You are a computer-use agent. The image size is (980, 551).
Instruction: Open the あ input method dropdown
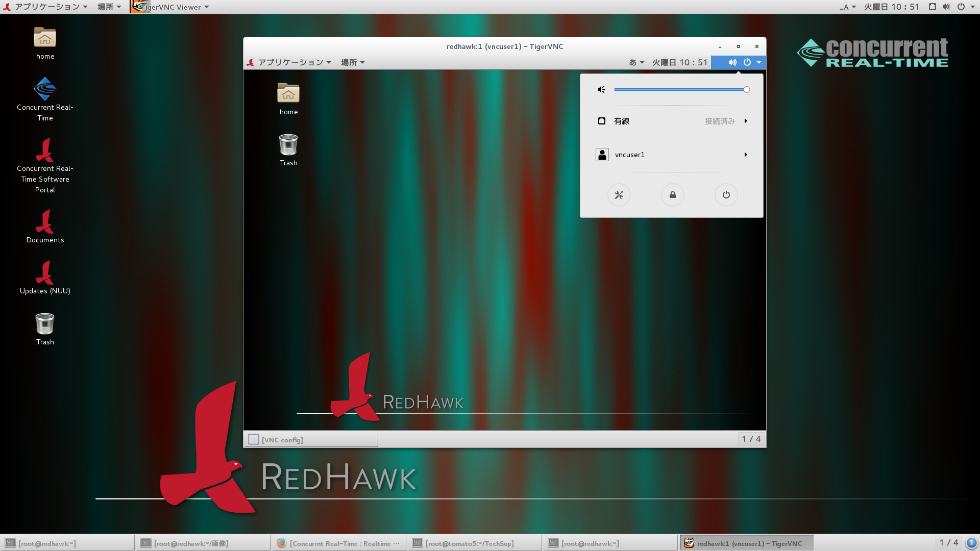click(636, 62)
